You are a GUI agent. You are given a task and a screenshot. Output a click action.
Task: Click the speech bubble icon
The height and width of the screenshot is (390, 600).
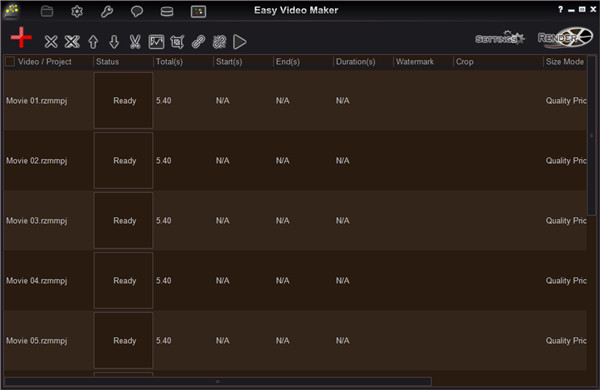pos(137,11)
